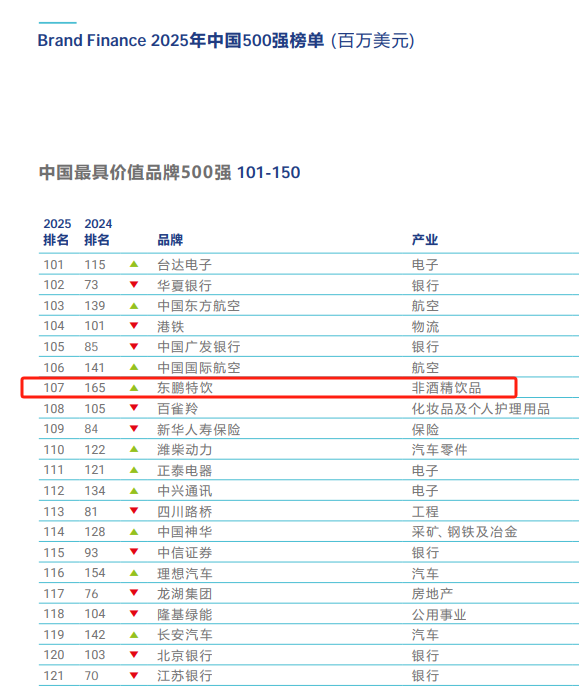579x689 pixels.
Task: Click the down arrow beside 北京银行
Action: pos(134,655)
